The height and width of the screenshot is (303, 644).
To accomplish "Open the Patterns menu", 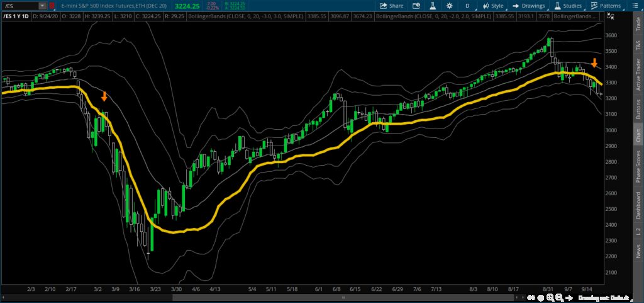I will 606,6.
